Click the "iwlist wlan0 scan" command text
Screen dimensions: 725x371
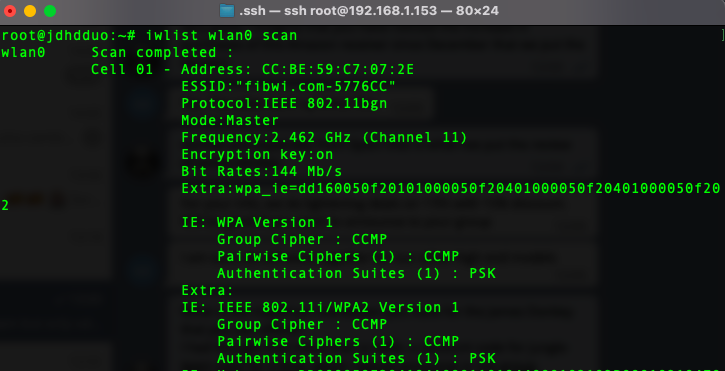[221, 36]
